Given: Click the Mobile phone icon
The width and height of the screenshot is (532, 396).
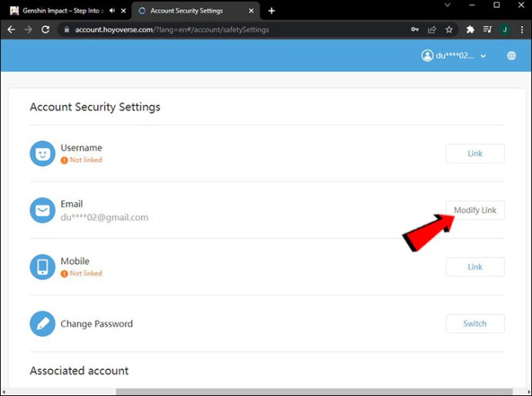Looking at the screenshot, I should 42,267.
